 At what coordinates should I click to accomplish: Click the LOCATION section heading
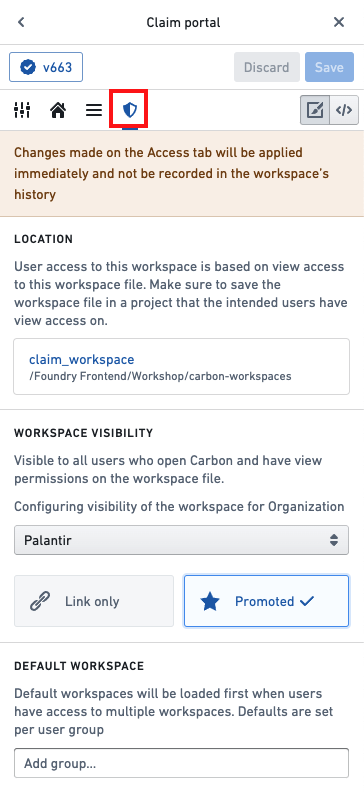pyautogui.click(x=43, y=239)
